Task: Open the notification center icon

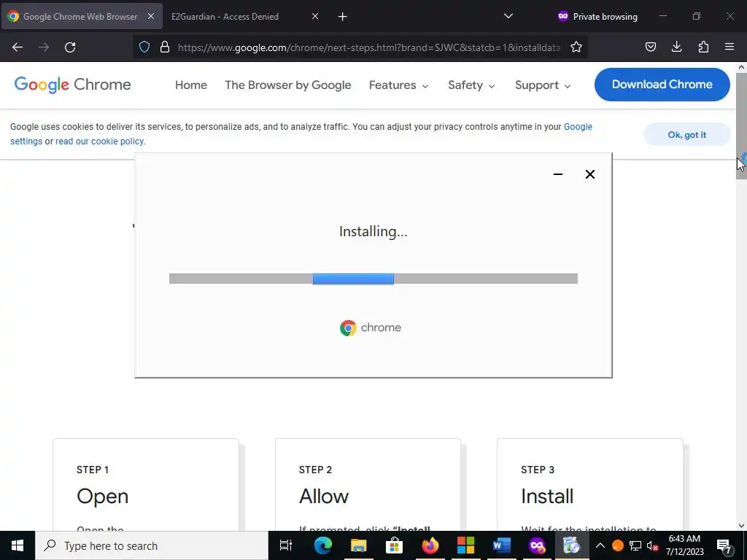Action: [724, 545]
